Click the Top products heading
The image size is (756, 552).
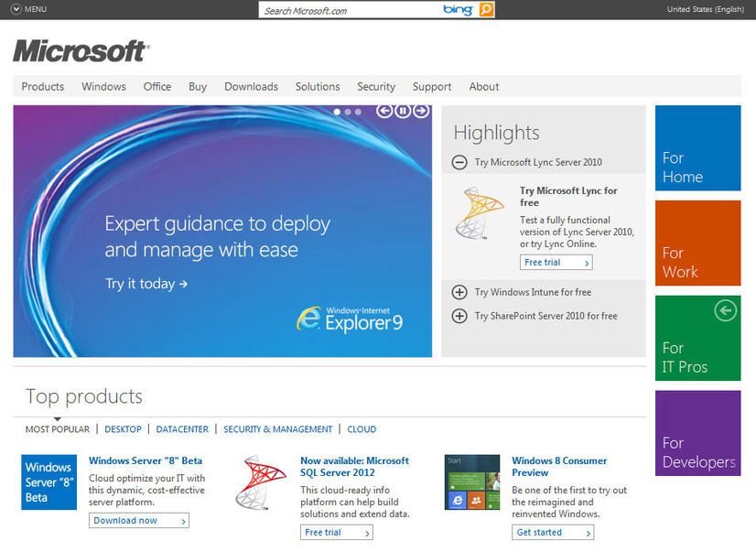coord(84,396)
